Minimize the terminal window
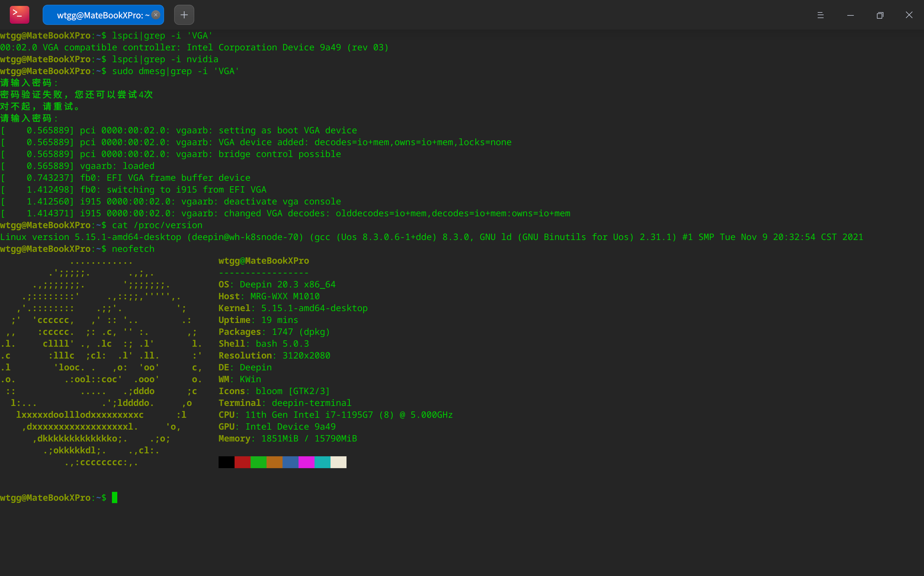 point(851,15)
